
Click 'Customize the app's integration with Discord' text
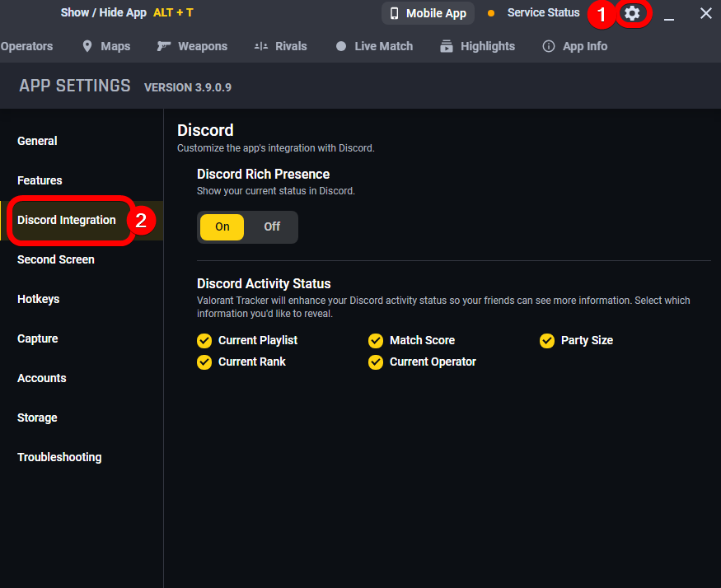276,148
